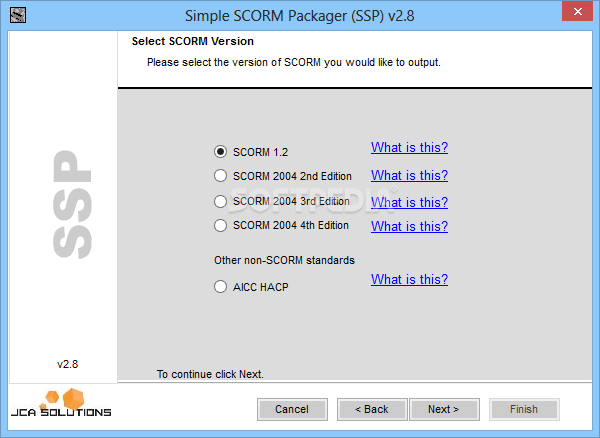This screenshot has width=600, height=438.
Task: Click the Finish button
Action: pyautogui.click(x=524, y=409)
